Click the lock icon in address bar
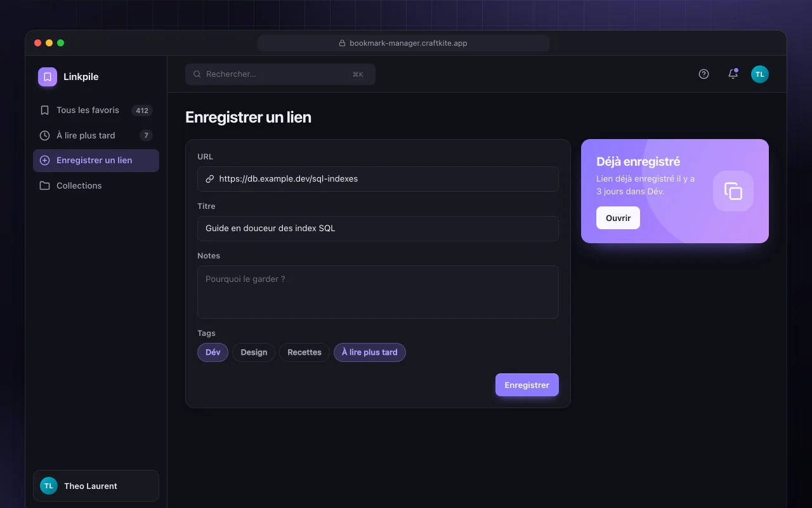Screen dimensions: 812x508 click(x=343, y=43)
